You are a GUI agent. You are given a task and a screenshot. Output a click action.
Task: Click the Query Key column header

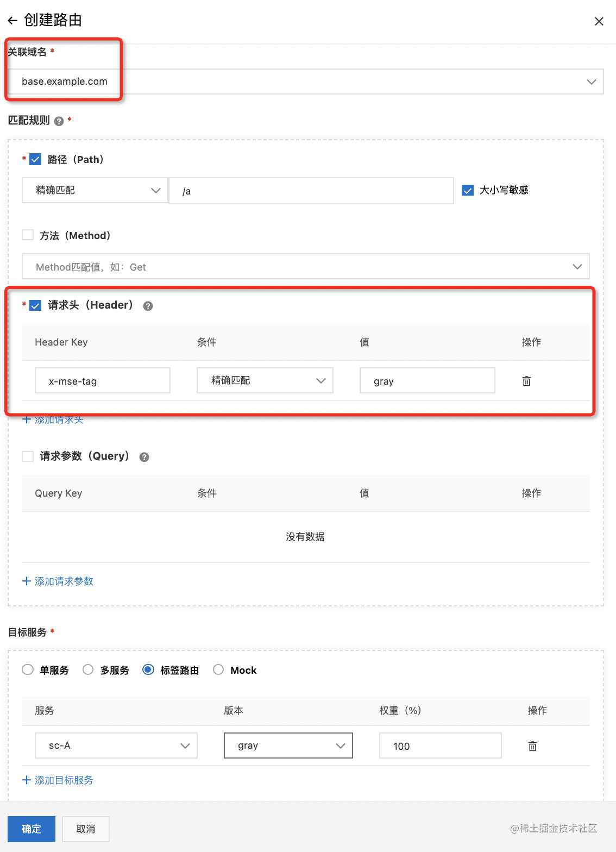coord(59,493)
